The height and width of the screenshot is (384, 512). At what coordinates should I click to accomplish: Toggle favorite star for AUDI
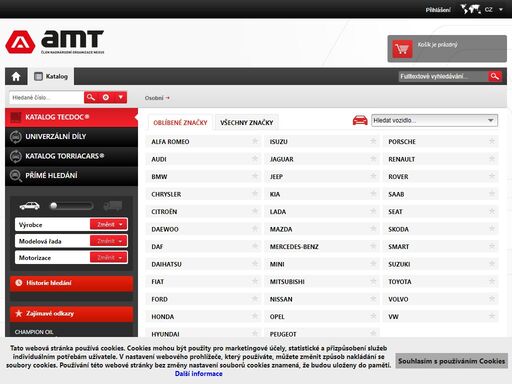(255, 159)
